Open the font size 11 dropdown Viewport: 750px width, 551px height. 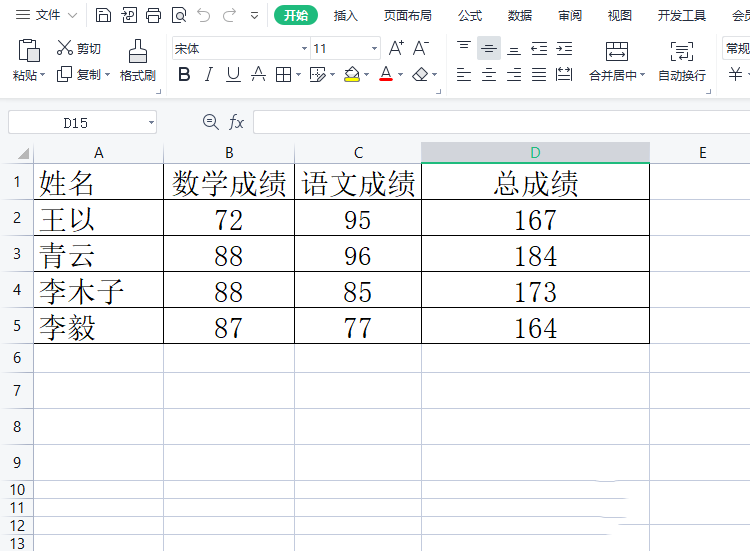click(x=374, y=48)
